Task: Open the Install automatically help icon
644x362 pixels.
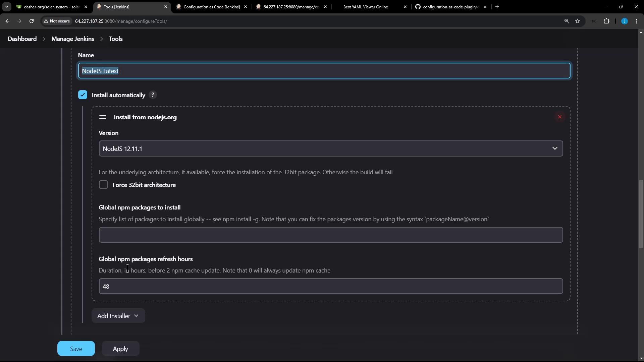Action: (153, 95)
